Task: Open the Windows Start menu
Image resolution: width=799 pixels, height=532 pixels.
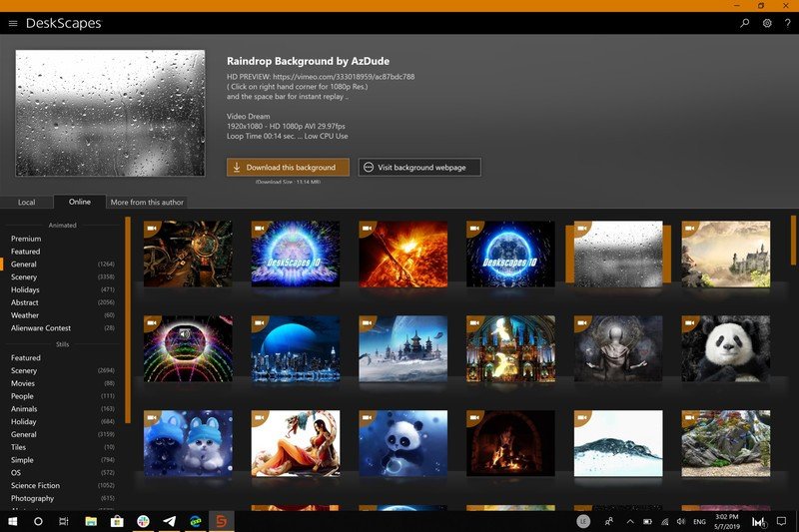Action: pos(13,521)
